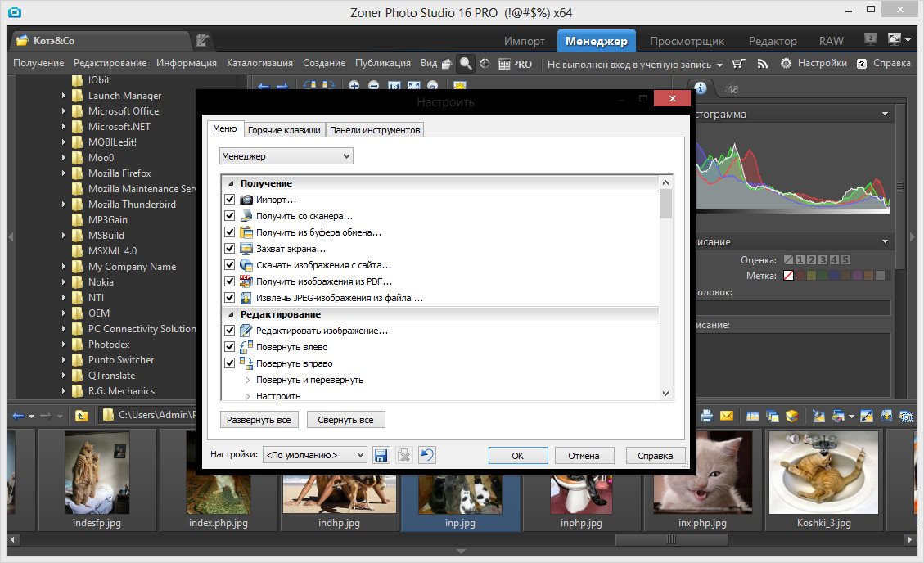924x563 pixels.
Task: Click the Свернуть все button
Action: (x=345, y=420)
